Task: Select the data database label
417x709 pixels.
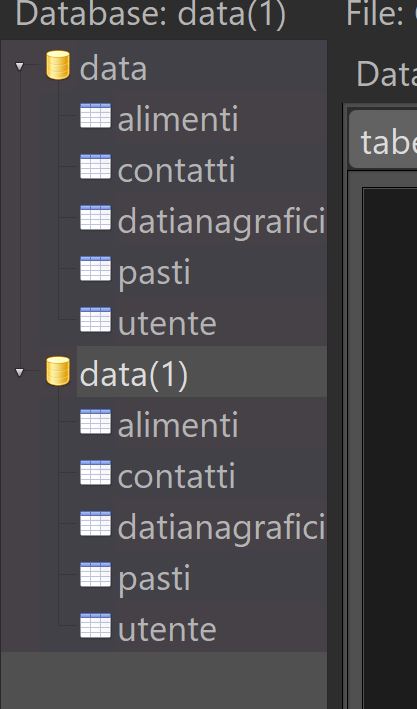Action: click(x=113, y=68)
